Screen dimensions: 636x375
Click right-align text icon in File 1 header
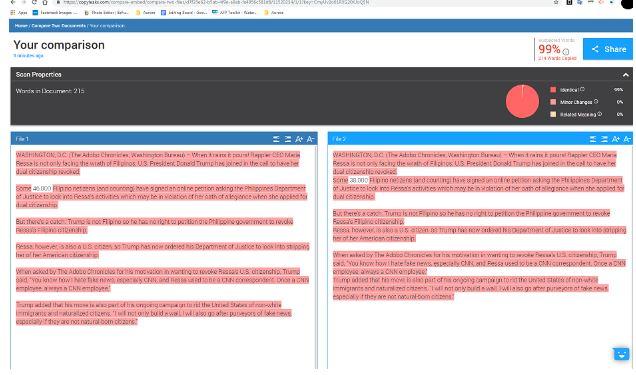288,139
